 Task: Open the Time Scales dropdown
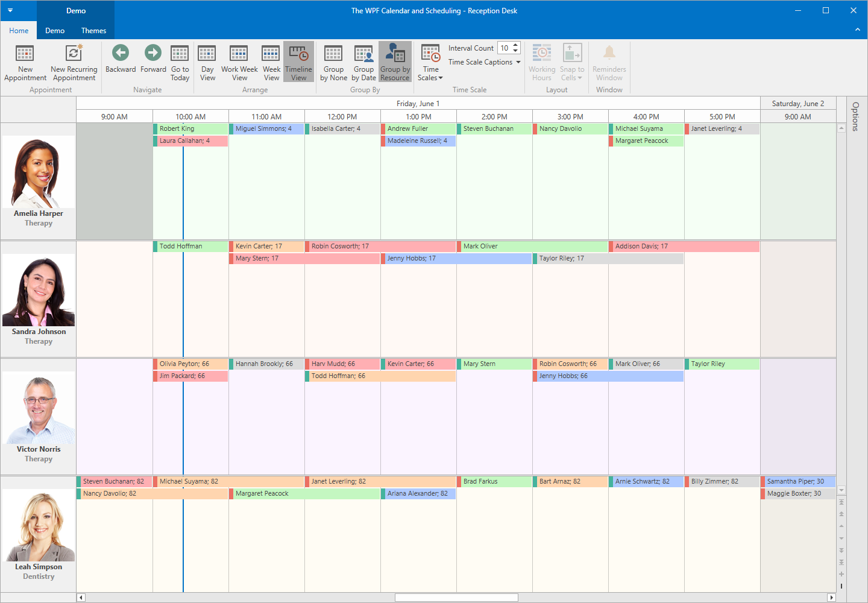[430, 63]
